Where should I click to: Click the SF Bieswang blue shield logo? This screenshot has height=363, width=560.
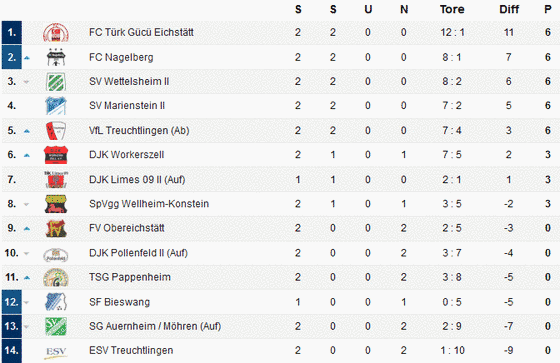56,302
